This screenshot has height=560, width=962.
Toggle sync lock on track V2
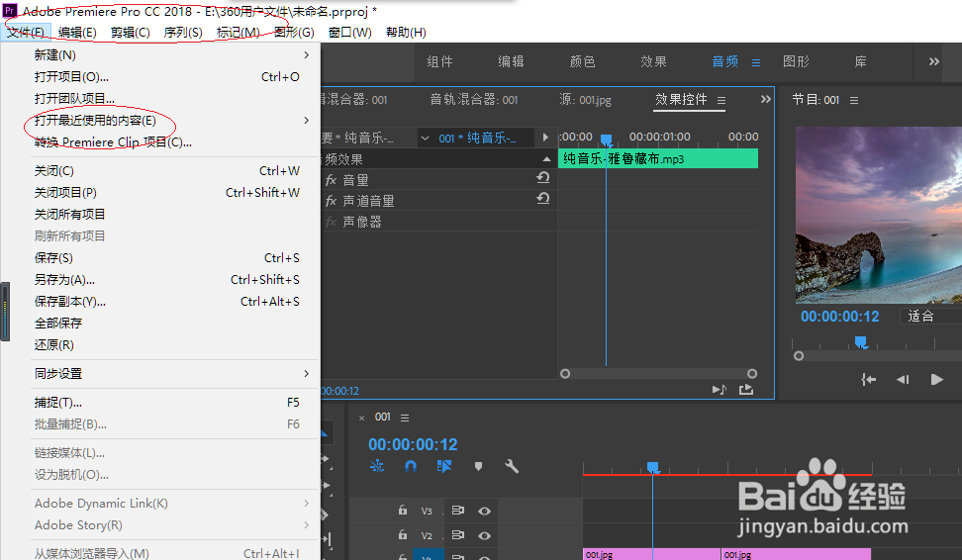pyautogui.click(x=457, y=535)
